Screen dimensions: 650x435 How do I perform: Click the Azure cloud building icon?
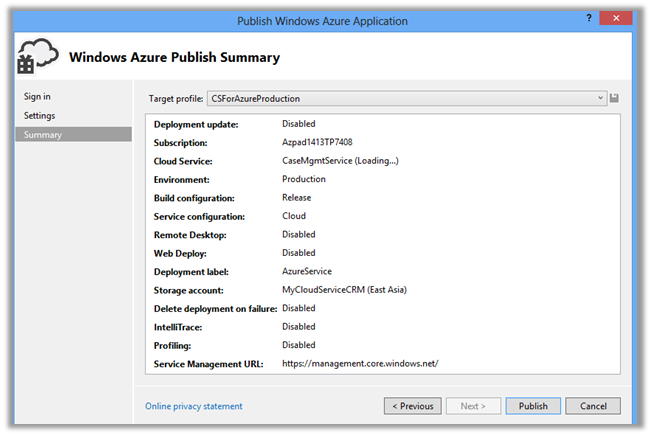pos(39,57)
